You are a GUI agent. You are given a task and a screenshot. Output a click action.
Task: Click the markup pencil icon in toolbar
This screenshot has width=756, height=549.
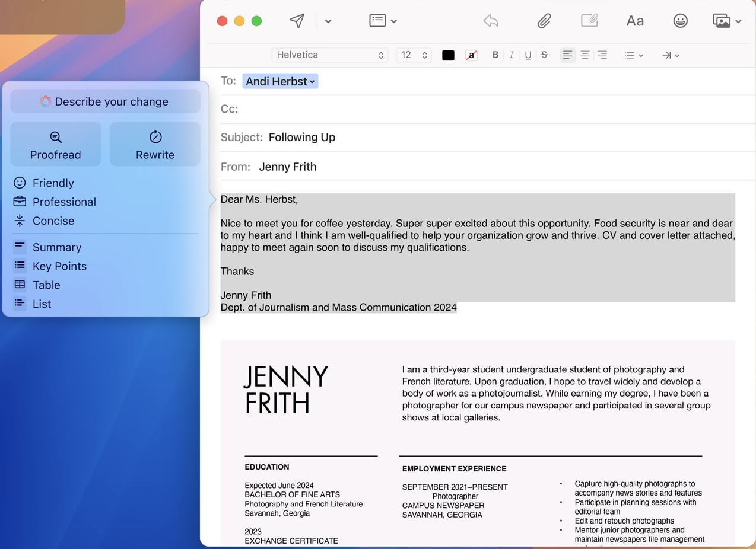[x=589, y=21]
